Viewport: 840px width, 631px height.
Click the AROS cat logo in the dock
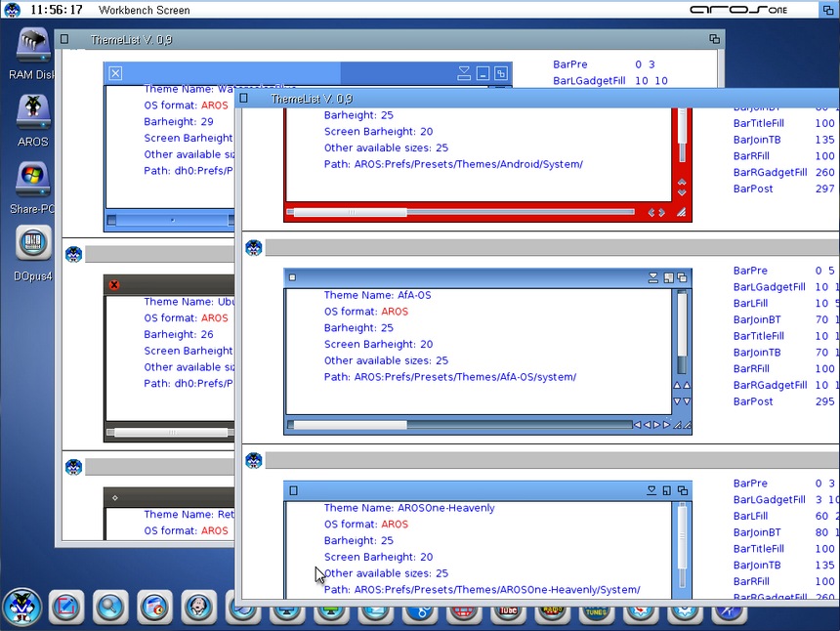21,608
